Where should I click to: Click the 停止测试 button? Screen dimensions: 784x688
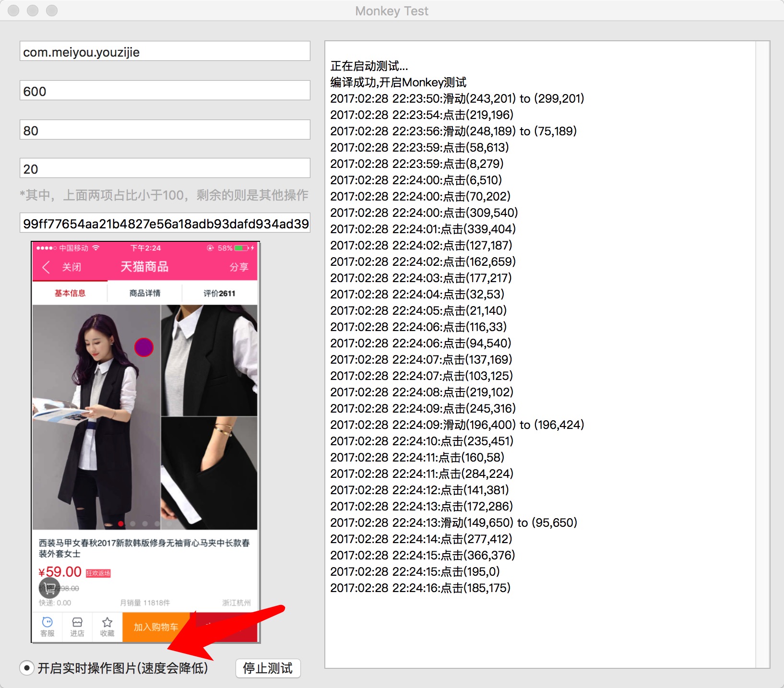(268, 668)
